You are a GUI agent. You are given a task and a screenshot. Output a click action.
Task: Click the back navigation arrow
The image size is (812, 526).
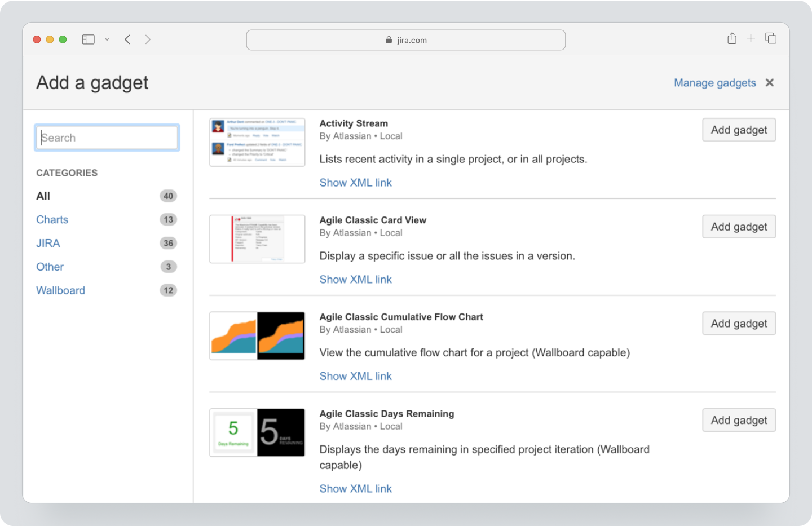[127, 39]
